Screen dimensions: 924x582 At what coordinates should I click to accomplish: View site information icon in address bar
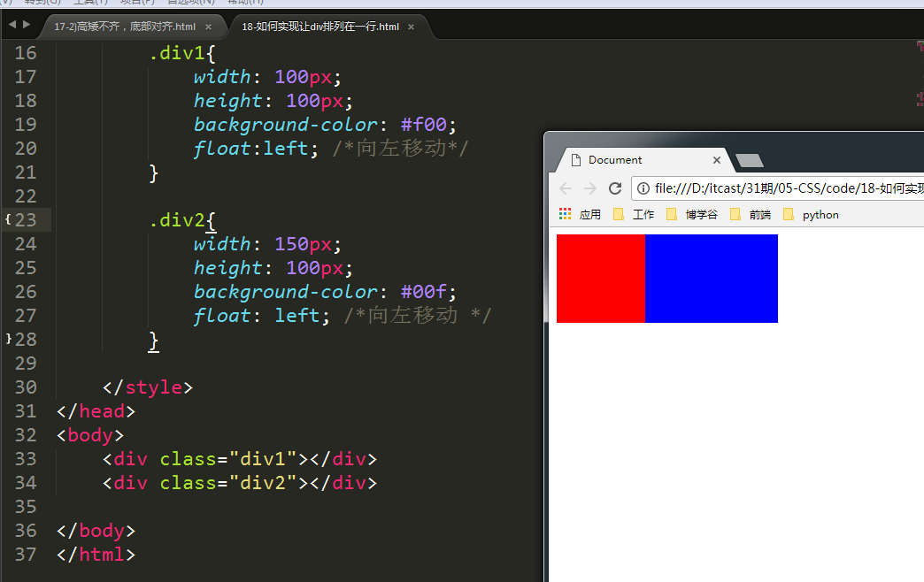click(643, 188)
